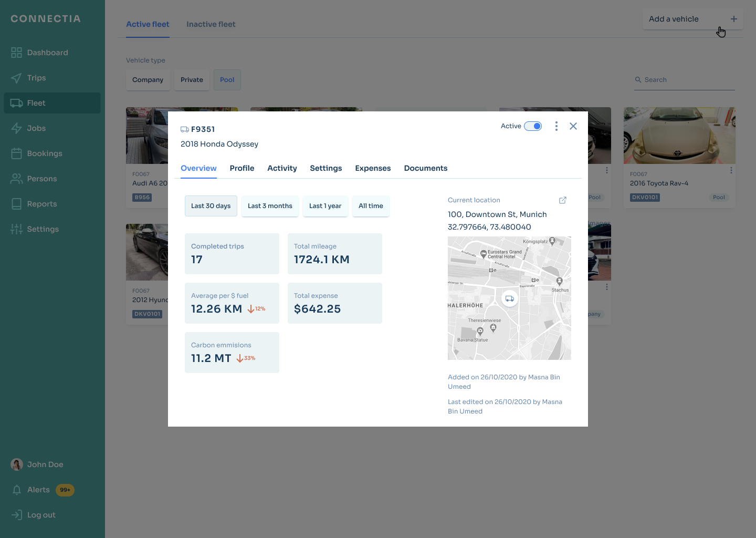This screenshot has width=756, height=538.
Task: Click the Average per $ fuel card
Action: click(x=232, y=303)
